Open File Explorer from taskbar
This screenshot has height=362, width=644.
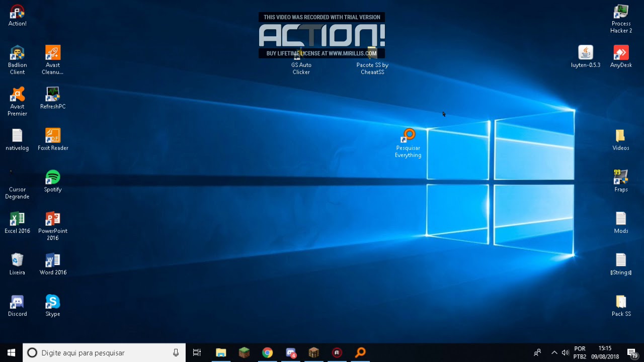click(221, 352)
